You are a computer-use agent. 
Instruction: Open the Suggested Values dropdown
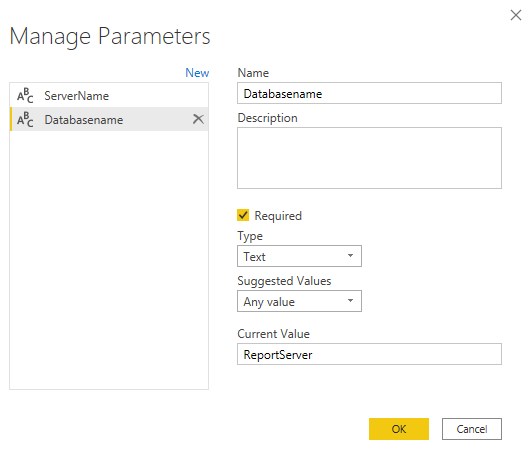(x=299, y=301)
